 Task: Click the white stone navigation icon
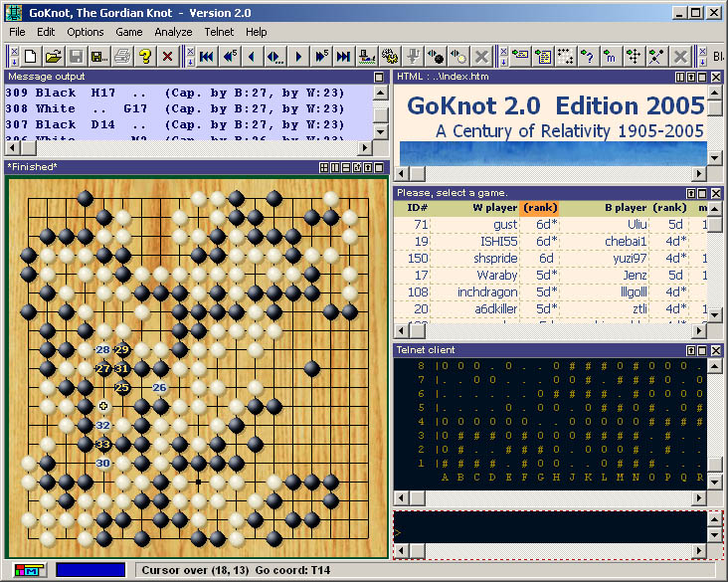(458, 57)
